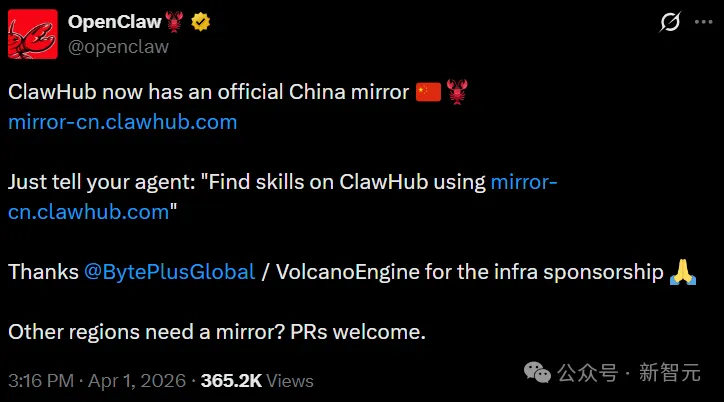
Task: Open the quoted mirror- link after 'using'
Action: coord(524,182)
